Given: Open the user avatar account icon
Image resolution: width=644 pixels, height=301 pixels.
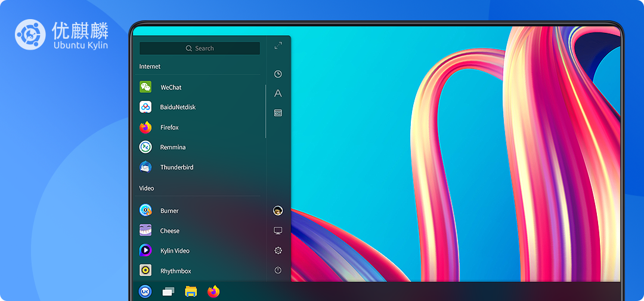Looking at the screenshot, I should pyautogui.click(x=278, y=211).
